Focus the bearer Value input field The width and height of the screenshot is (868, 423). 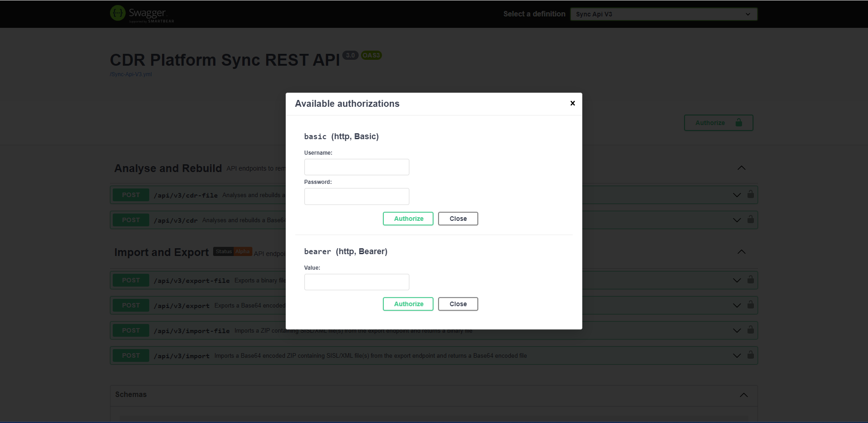pos(356,282)
